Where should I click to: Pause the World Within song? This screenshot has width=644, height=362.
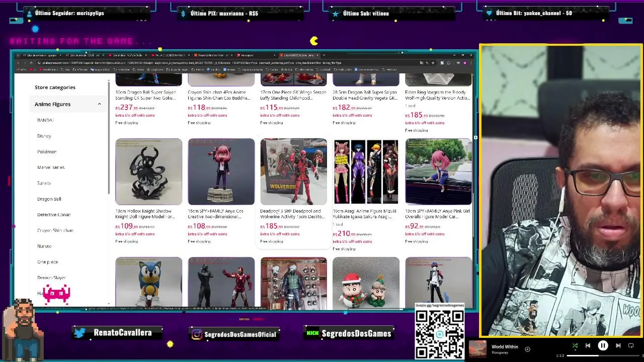tap(603, 346)
